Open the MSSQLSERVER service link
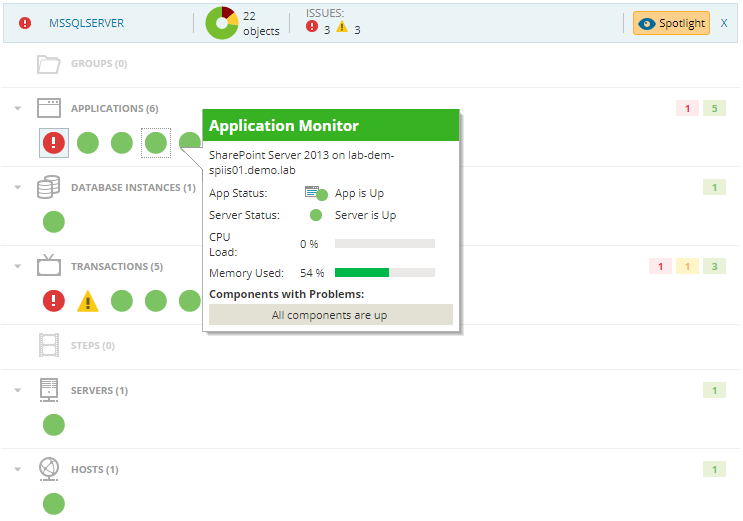Screen dimensions: 743x521 [86, 23]
